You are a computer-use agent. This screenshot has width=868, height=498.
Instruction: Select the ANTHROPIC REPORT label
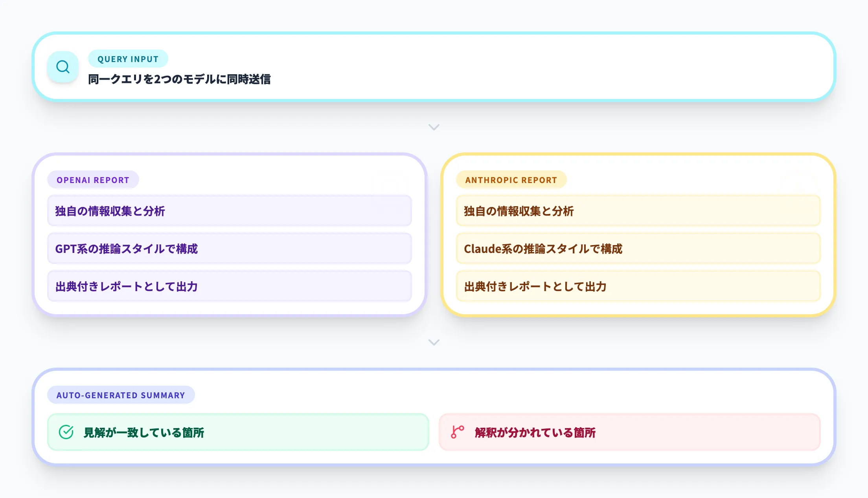[x=511, y=180]
